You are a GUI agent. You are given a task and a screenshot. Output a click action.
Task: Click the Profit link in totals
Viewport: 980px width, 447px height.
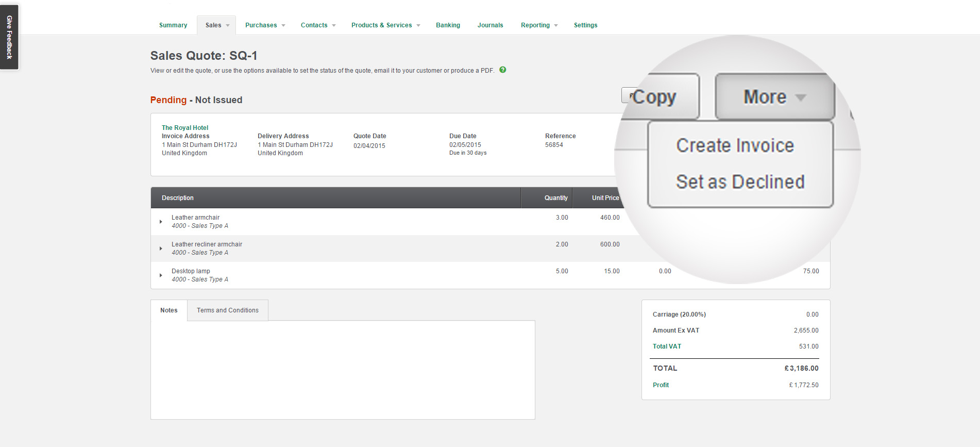[661, 385]
